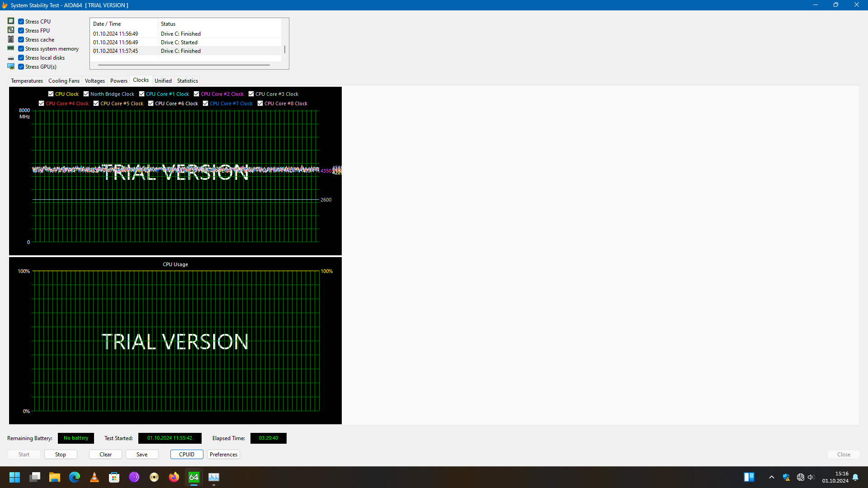Open the Preferences dialog
868x488 pixels.
[x=223, y=455]
